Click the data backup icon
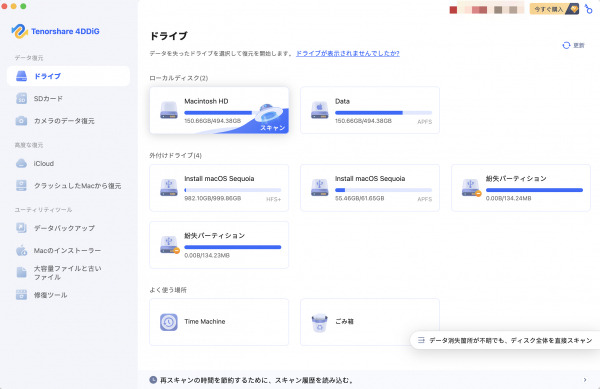Image resolution: width=600 pixels, height=389 pixels. click(21, 228)
